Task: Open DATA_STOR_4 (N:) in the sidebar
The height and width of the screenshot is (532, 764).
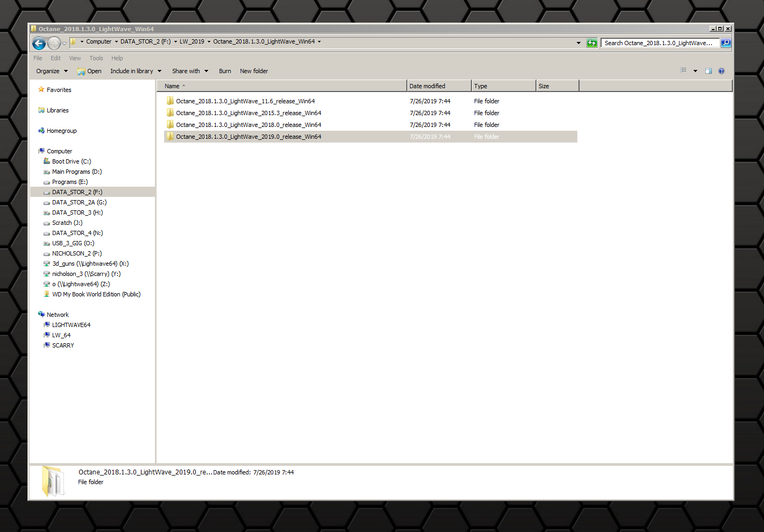Action: (77, 233)
